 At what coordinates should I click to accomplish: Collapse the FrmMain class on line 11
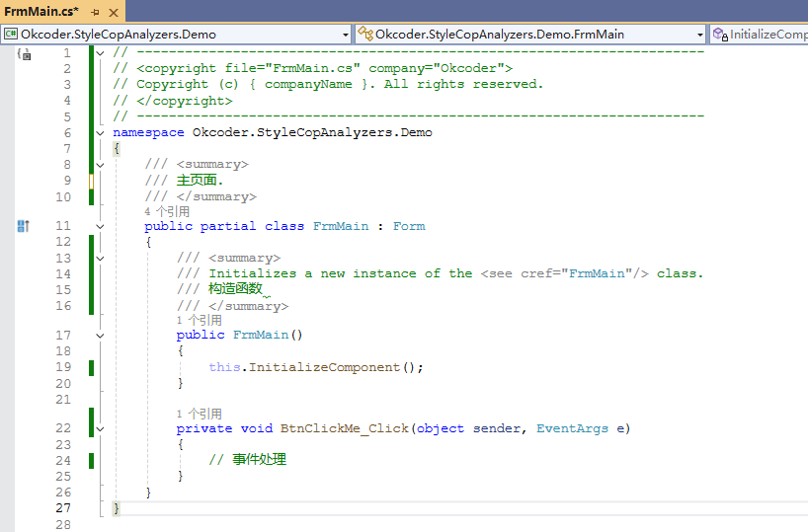(x=100, y=226)
